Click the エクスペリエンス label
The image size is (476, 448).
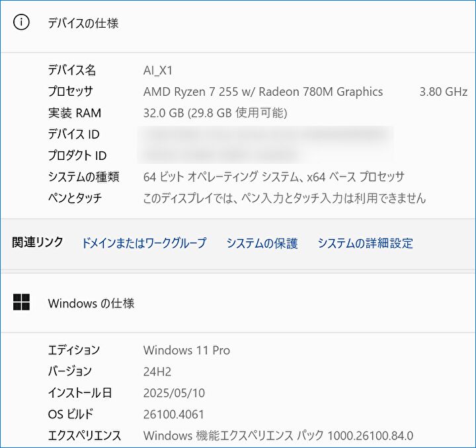[x=85, y=435]
